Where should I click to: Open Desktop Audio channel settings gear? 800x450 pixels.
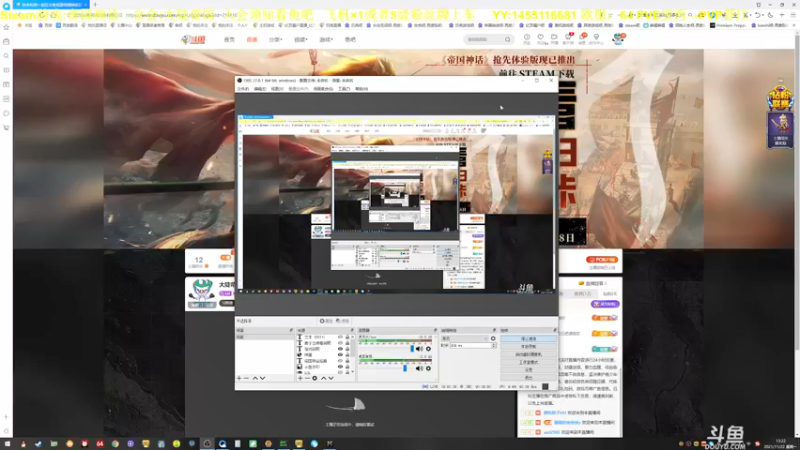pyautogui.click(x=428, y=368)
